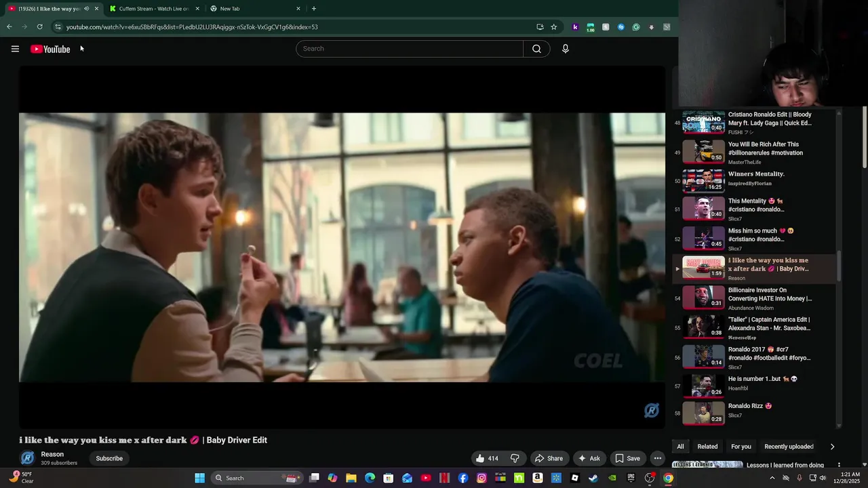Like the Baby Driver Edit video
868x488 pixels.
tap(487, 458)
